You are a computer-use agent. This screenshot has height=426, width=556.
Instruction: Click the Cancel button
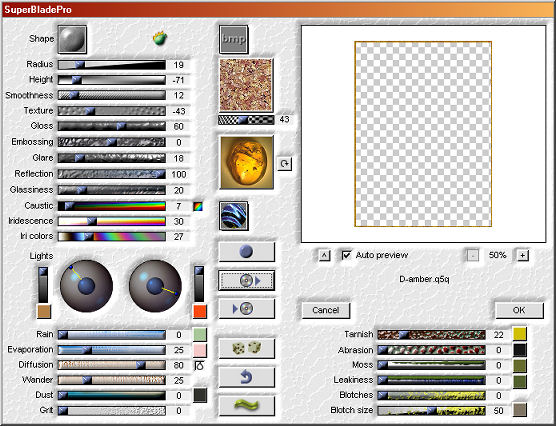pyautogui.click(x=326, y=310)
